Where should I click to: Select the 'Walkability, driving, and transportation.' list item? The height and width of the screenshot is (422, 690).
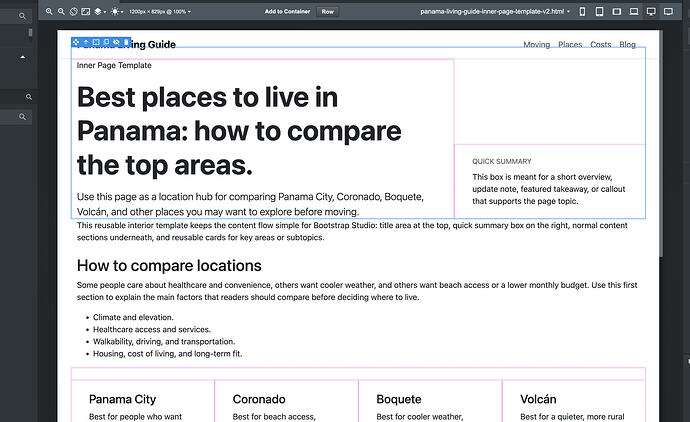(164, 341)
